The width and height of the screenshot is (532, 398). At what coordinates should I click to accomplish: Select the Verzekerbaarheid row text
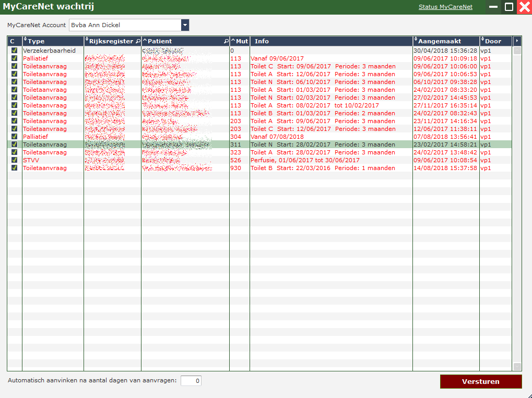(49, 50)
